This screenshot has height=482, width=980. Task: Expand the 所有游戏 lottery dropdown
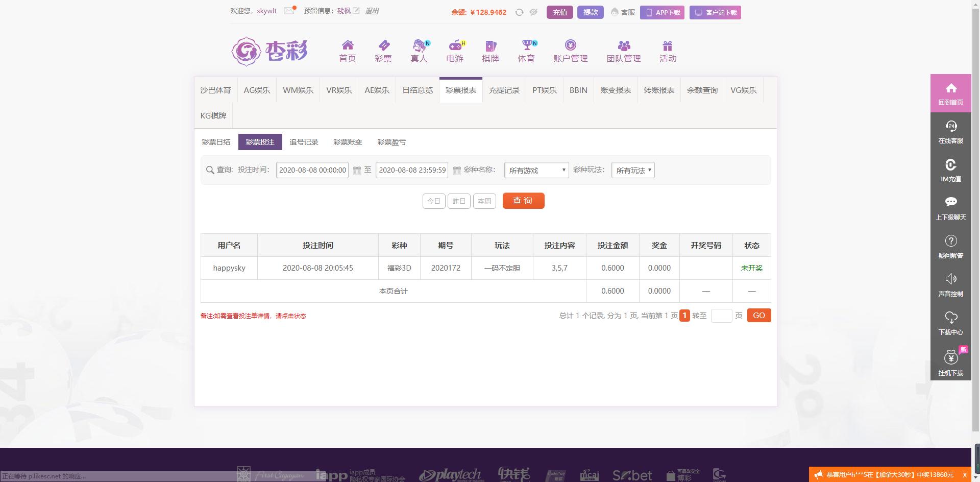[x=536, y=170]
